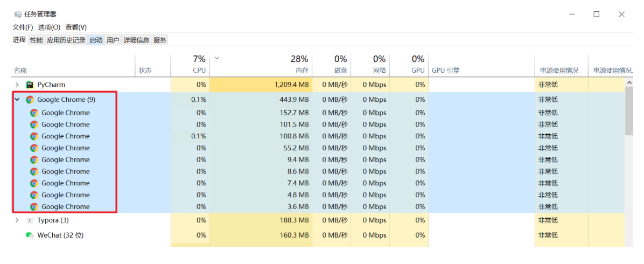The image size is (644, 264).
Task: Sort by the 内存 column header
Action: point(261,65)
